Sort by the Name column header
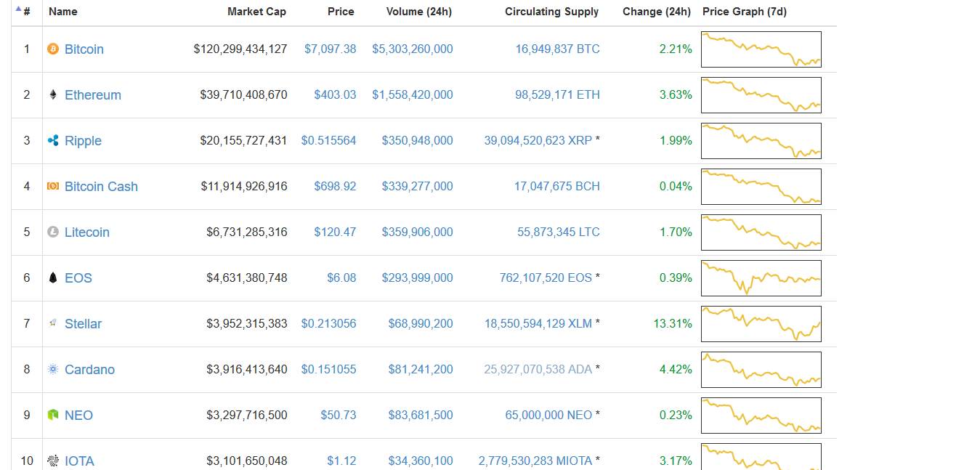The width and height of the screenshot is (980, 470). click(63, 12)
